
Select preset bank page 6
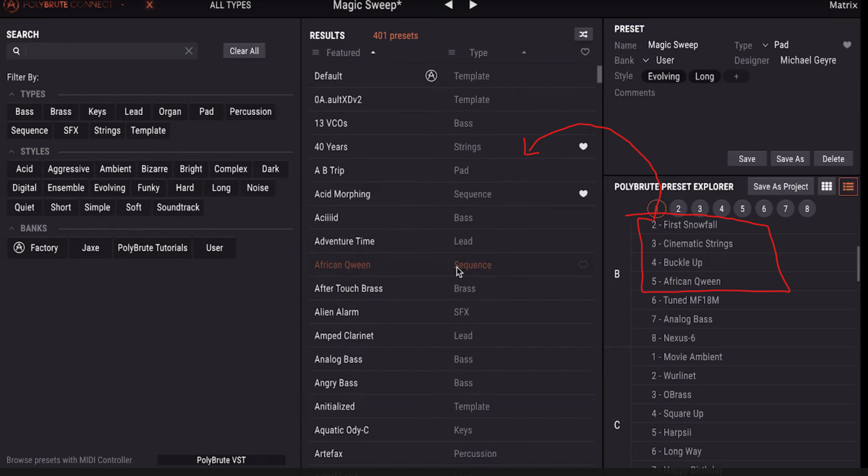tap(764, 208)
